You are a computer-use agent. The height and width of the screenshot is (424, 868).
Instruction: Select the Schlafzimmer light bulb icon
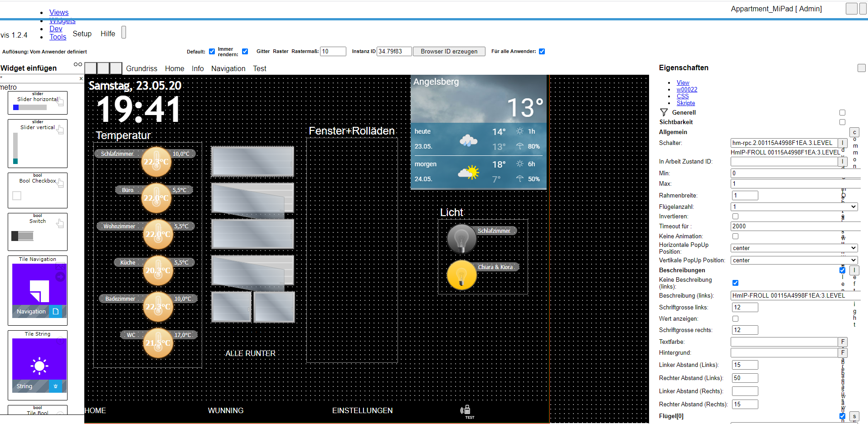pyautogui.click(x=461, y=239)
